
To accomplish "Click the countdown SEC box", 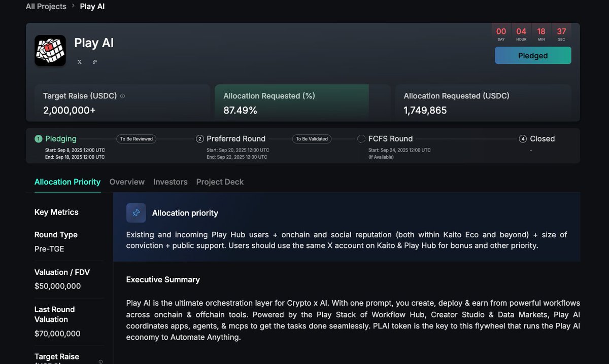I will tap(561, 33).
